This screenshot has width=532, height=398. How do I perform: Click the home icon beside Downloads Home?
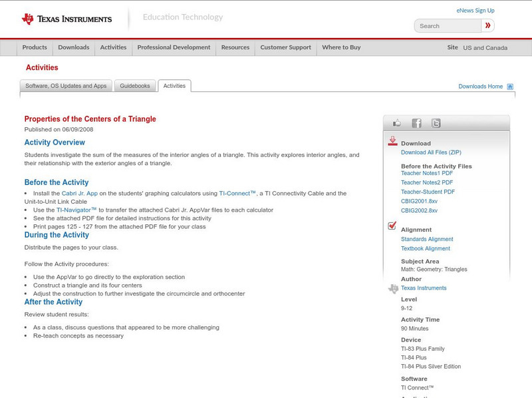pos(510,87)
